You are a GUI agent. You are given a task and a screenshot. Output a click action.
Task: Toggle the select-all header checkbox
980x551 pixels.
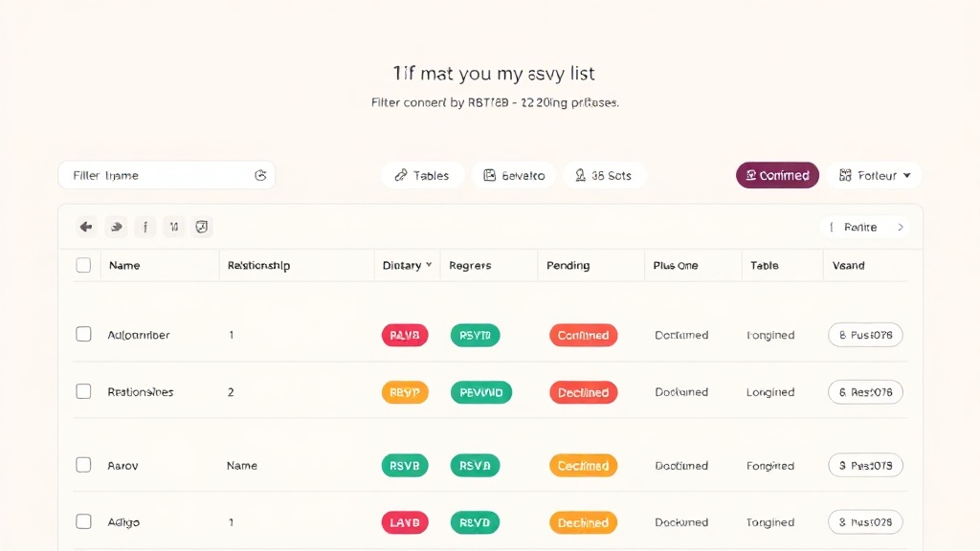coord(83,265)
